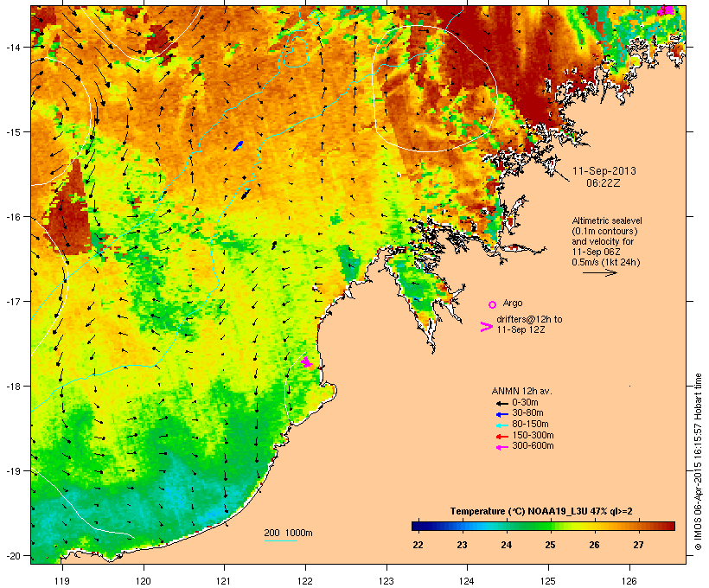Click the longitude axis label 122
The width and height of the screenshot is (709, 588).
point(305,581)
